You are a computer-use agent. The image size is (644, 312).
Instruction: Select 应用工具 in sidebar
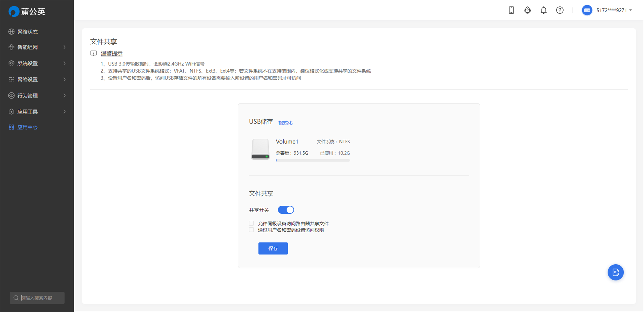point(37,112)
